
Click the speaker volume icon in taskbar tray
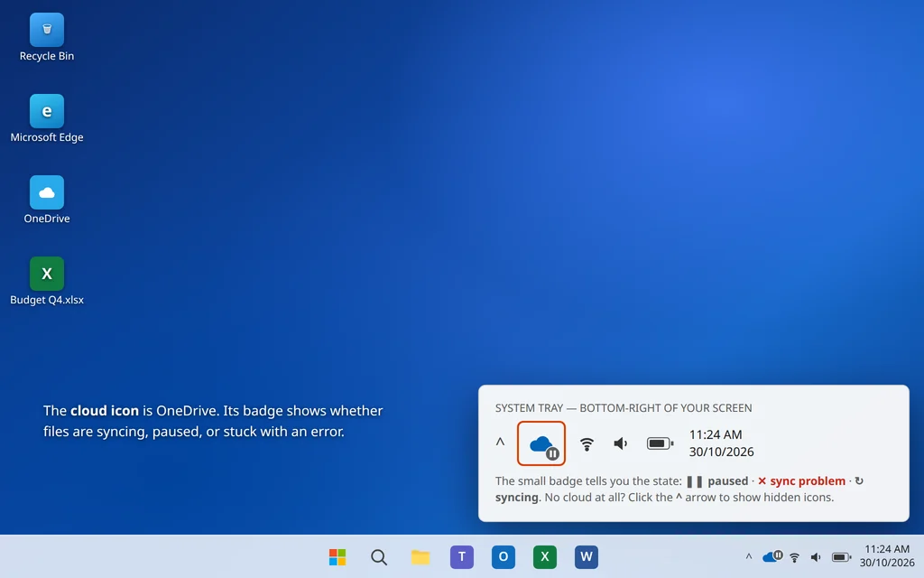pos(816,557)
